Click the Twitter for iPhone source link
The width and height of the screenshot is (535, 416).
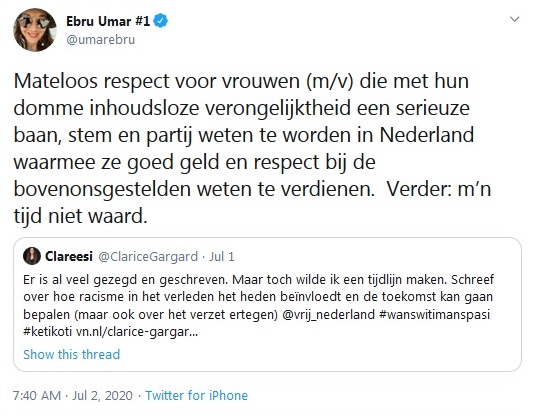pyautogui.click(x=197, y=396)
